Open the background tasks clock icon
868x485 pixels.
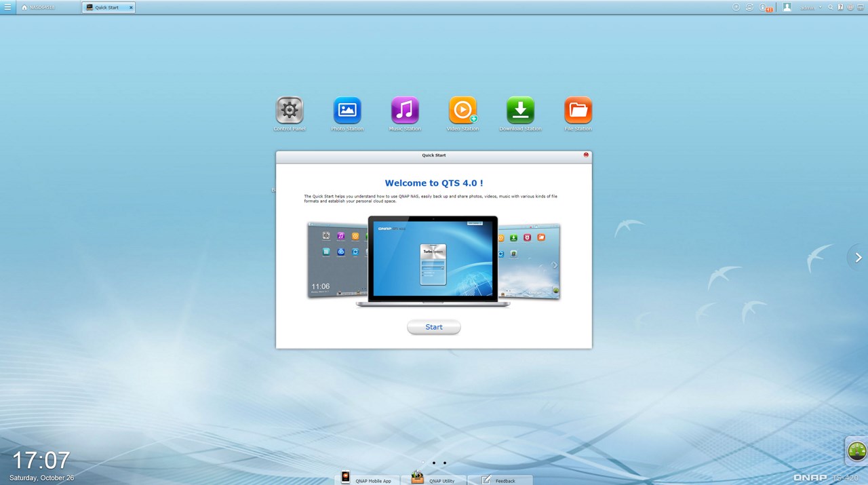point(736,7)
